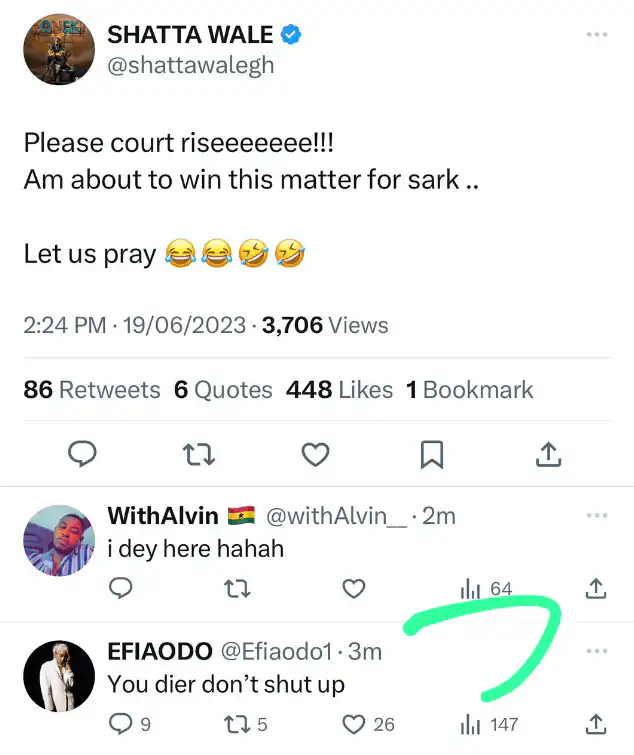Image resolution: width=634 pixels, height=755 pixels.
Task: Retweet WithAlvin's reply
Action: (x=237, y=589)
